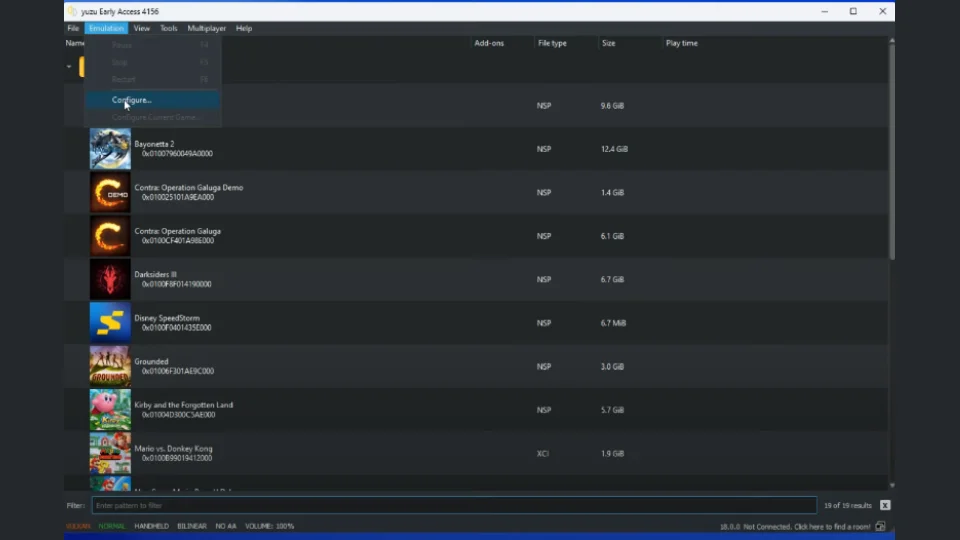Sort by the Add-ons column header
The width and height of the screenshot is (960, 540).
[x=489, y=43]
